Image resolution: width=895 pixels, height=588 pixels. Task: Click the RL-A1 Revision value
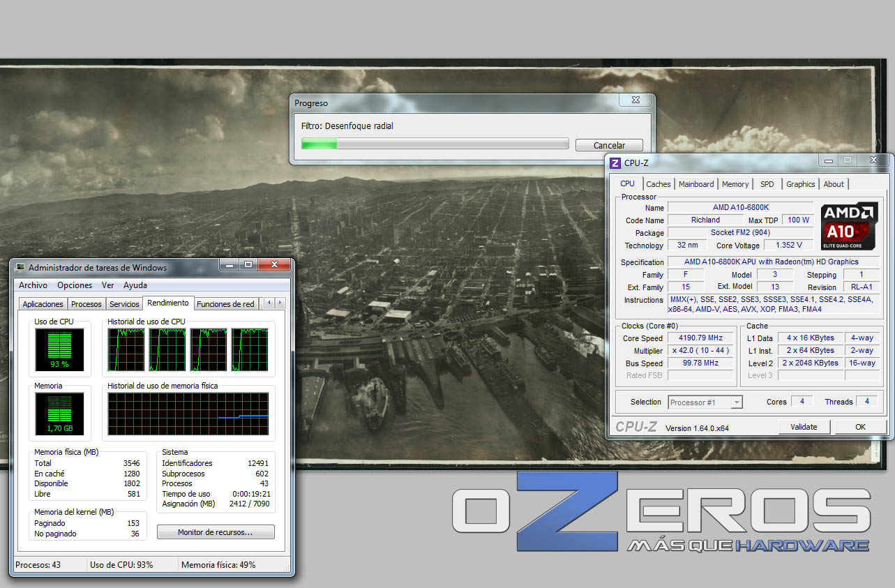pyautogui.click(x=862, y=287)
